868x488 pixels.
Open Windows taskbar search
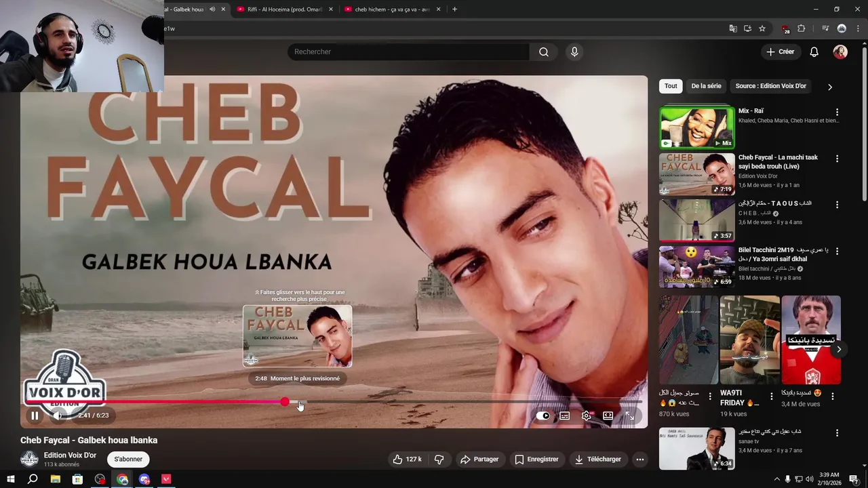[x=33, y=479]
